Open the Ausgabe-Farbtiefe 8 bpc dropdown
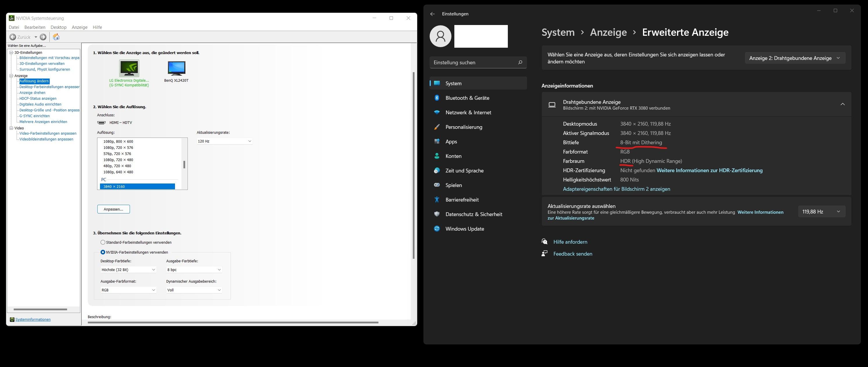 tap(194, 270)
